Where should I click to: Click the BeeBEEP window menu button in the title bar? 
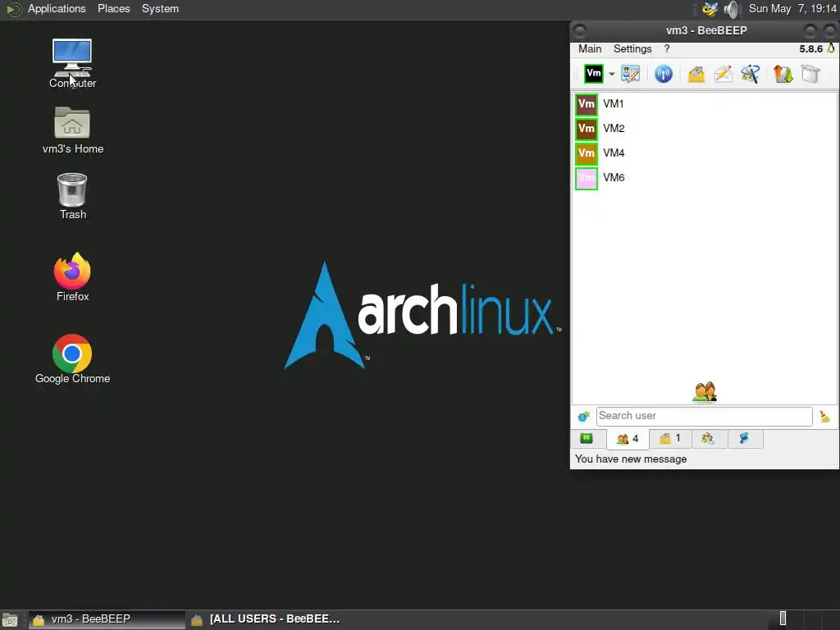[x=580, y=30]
